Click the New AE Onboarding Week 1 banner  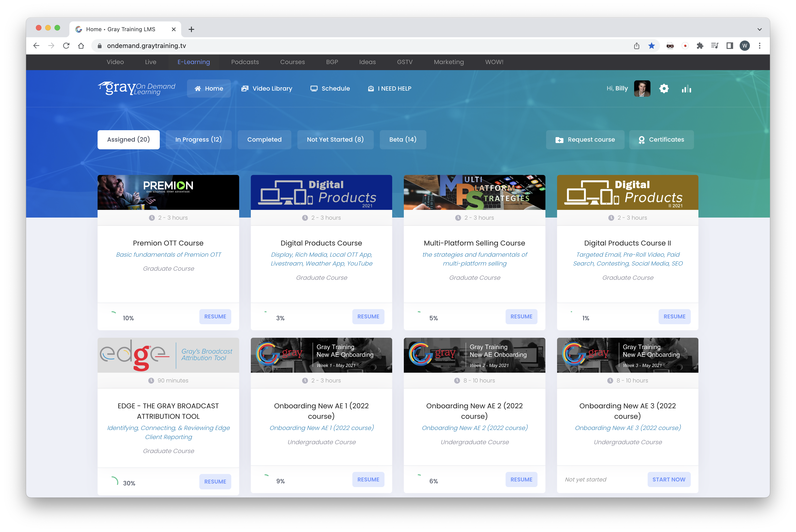321,355
